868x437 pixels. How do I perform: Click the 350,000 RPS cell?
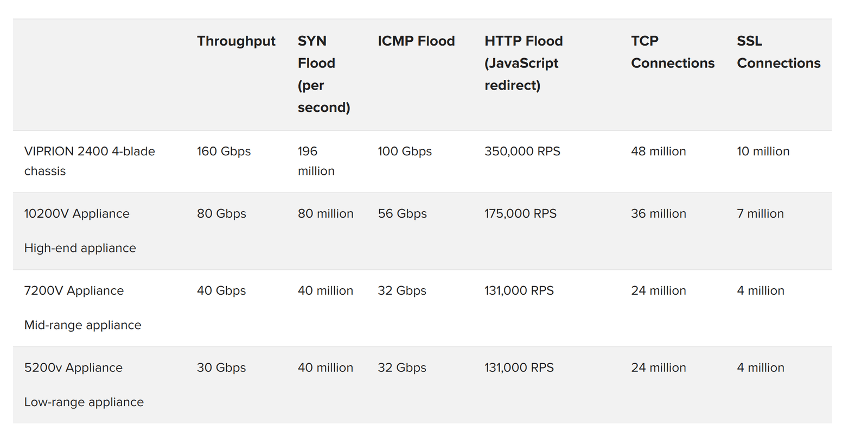[522, 151]
